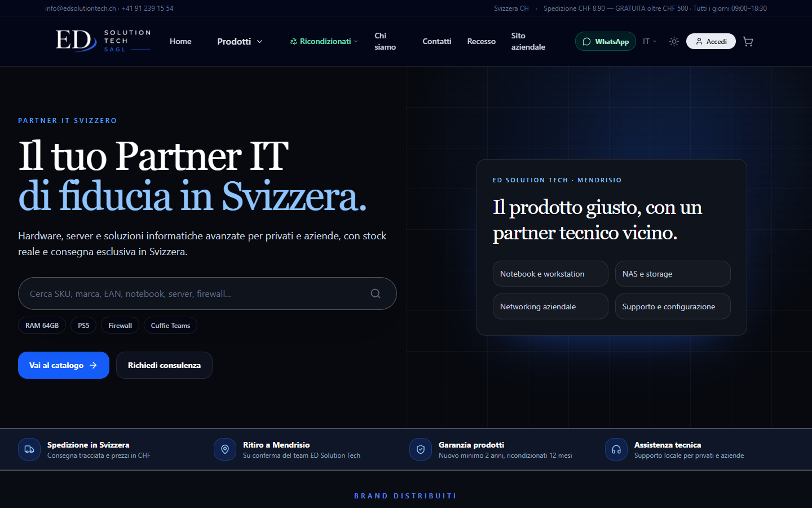Expand the Ricondizionati menu
This screenshot has width=812, height=508.
pyautogui.click(x=324, y=41)
